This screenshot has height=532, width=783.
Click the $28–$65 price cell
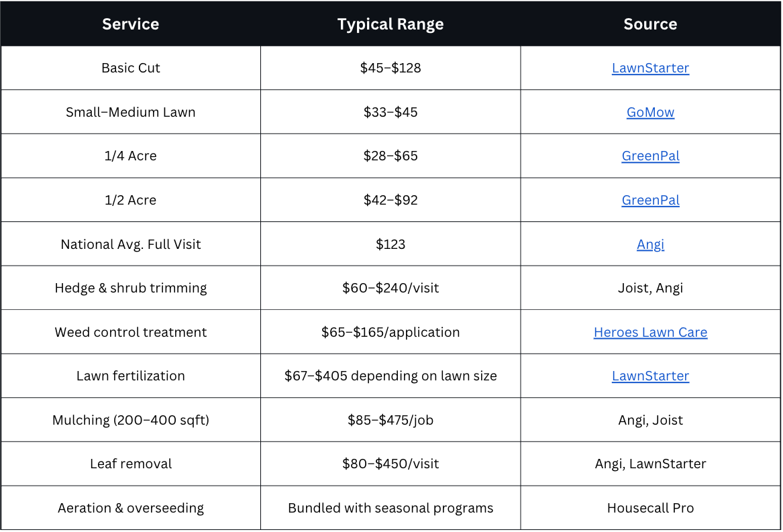pyautogui.click(x=390, y=156)
